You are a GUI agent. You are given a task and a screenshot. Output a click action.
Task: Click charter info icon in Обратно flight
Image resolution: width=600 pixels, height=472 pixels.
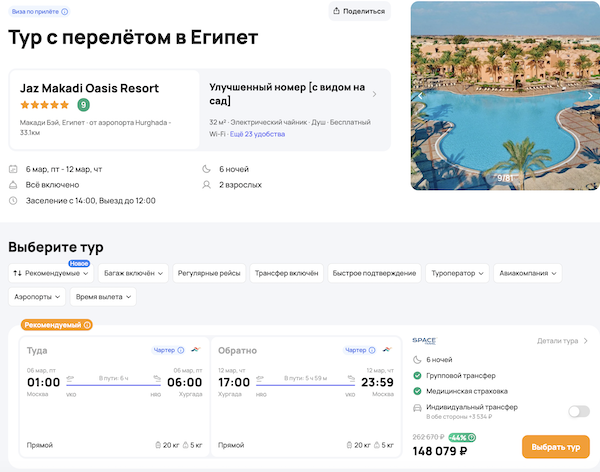374,350
